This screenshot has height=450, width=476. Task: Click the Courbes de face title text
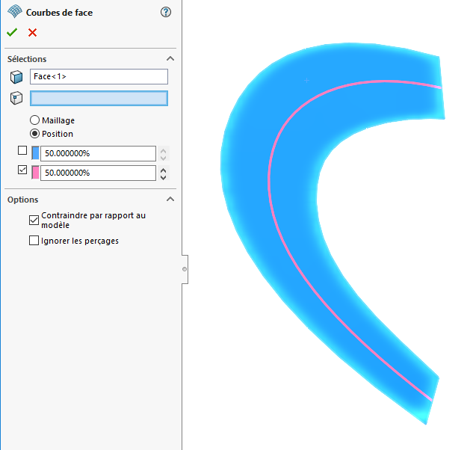[x=59, y=13]
